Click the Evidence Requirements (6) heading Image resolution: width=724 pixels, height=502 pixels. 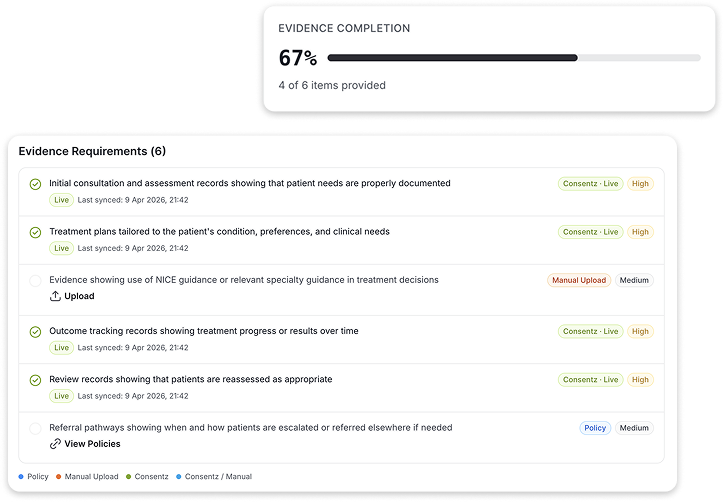(x=92, y=152)
